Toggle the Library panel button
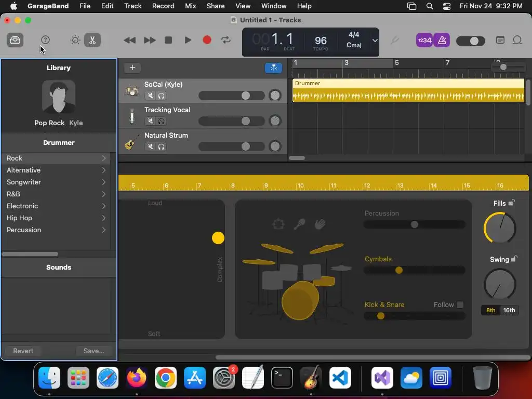 pos(15,40)
